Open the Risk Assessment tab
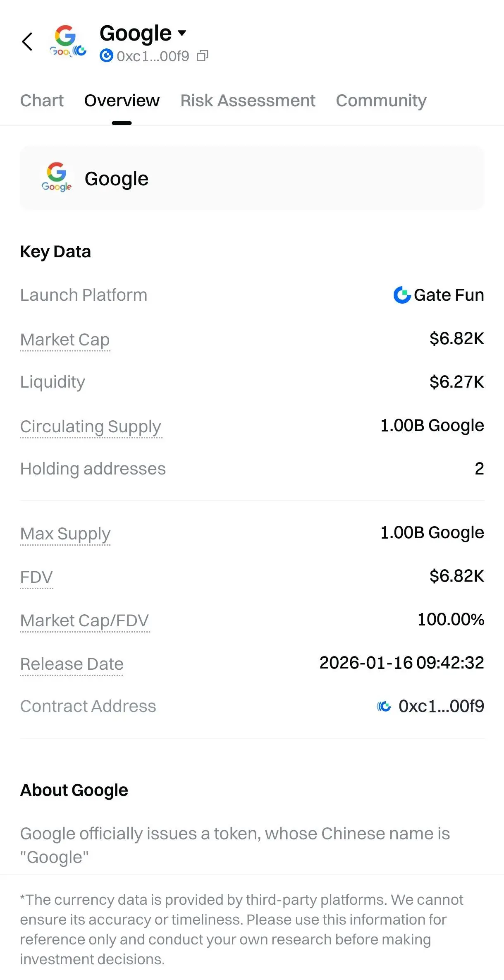Viewport: 504px width, 980px height. [x=248, y=101]
